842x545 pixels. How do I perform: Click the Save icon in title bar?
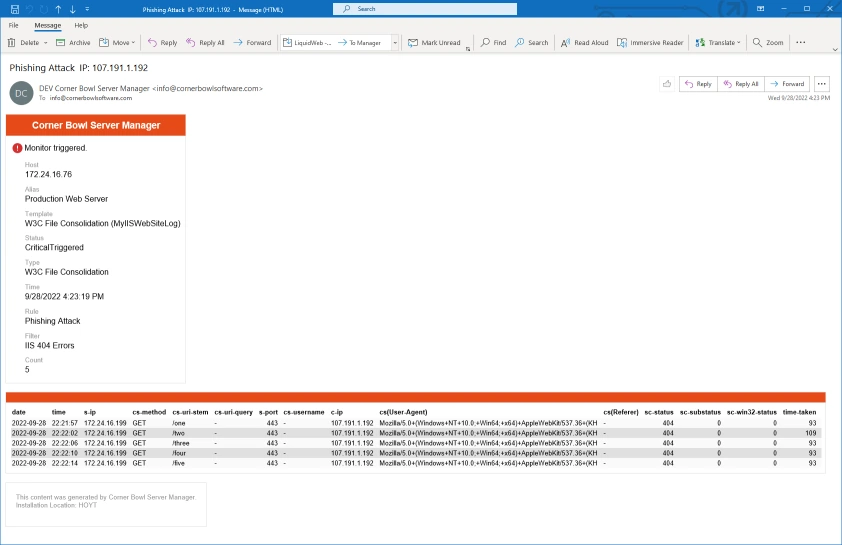point(14,9)
